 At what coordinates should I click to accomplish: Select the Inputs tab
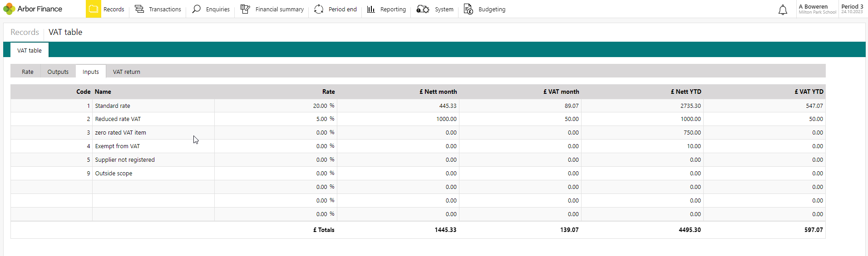pyautogui.click(x=91, y=72)
